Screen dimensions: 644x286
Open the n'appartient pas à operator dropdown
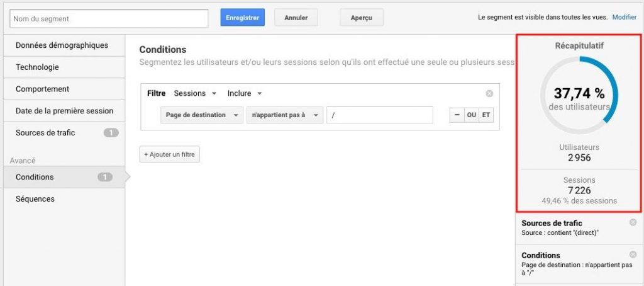(284, 115)
